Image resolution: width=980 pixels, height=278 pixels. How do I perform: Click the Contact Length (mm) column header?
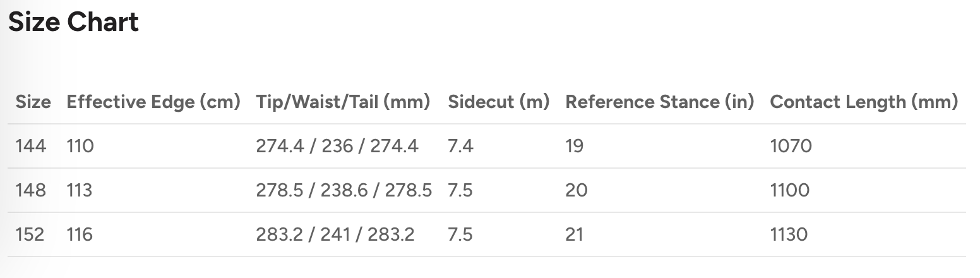pos(864,102)
